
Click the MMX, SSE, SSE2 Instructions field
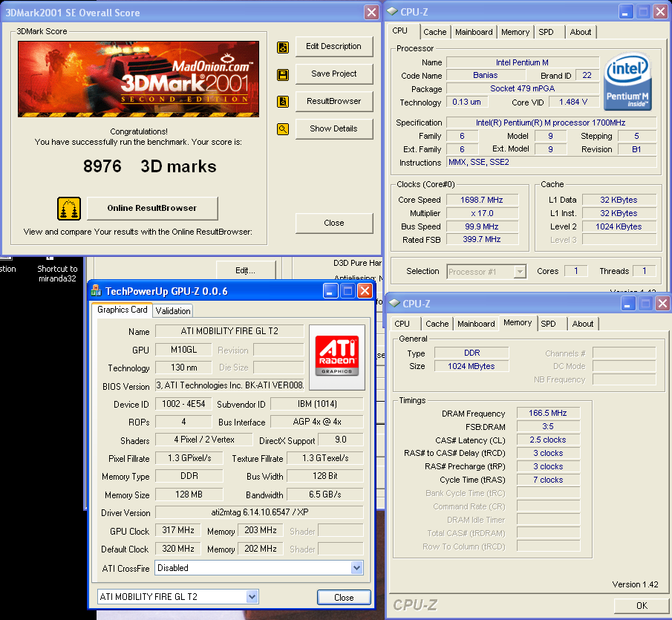(551, 163)
